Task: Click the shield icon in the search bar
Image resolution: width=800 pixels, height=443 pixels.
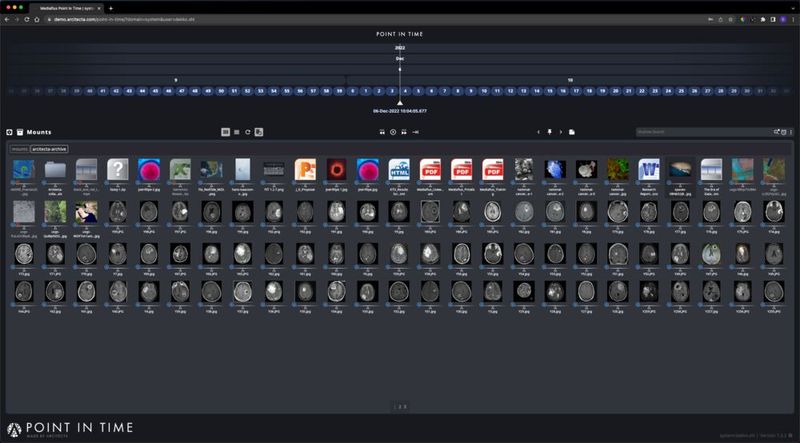Action: coord(784,132)
